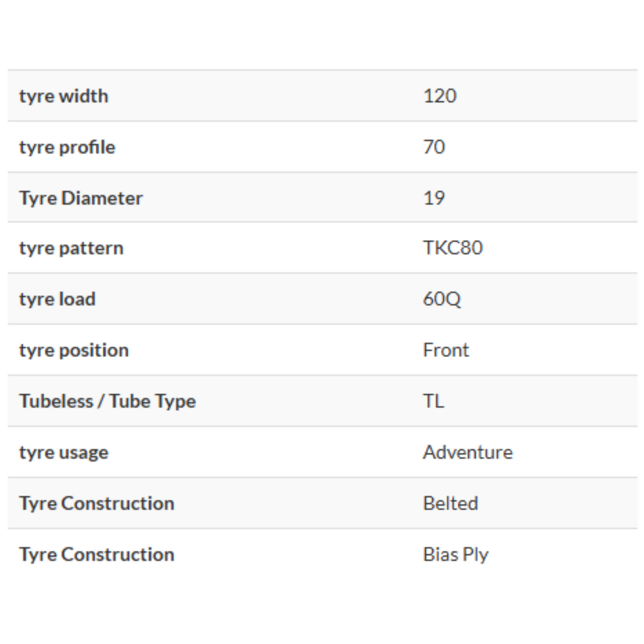Select the TKC80 pattern value

pos(452,248)
